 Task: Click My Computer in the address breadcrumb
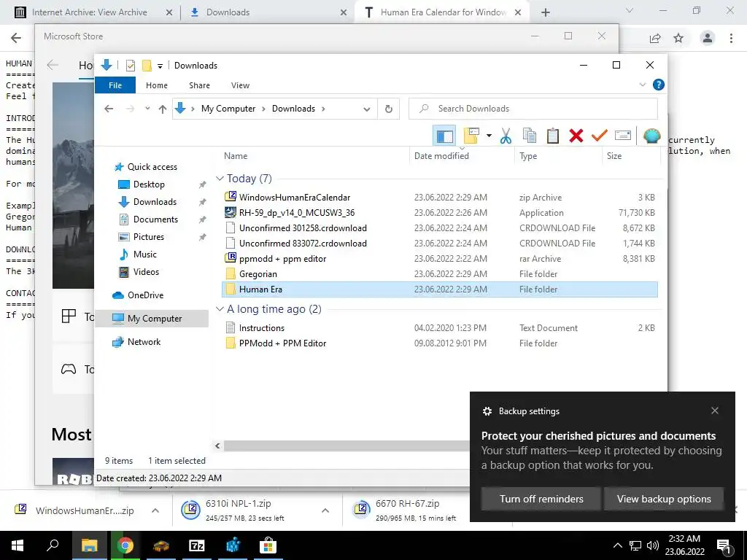[228, 109]
